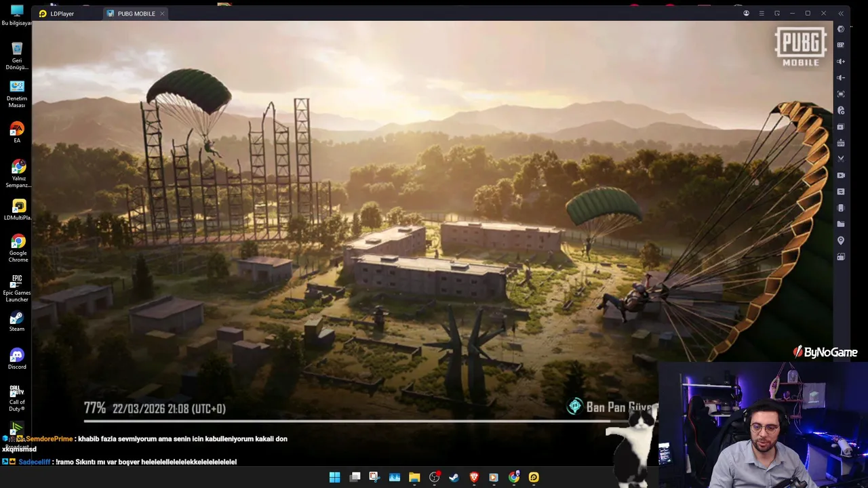Click the shake phone icon in sidebar
The width and height of the screenshot is (868, 488).
841,207
